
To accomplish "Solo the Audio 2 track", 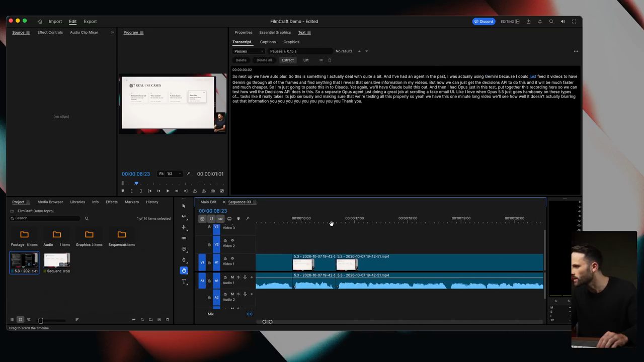I will tap(238, 294).
